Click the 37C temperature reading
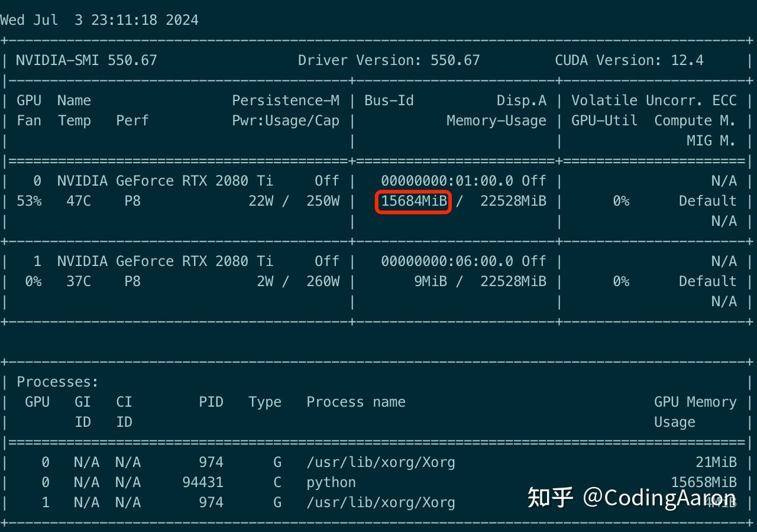Image resolution: width=757 pixels, height=532 pixels. pyautogui.click(x=79, y=281)
